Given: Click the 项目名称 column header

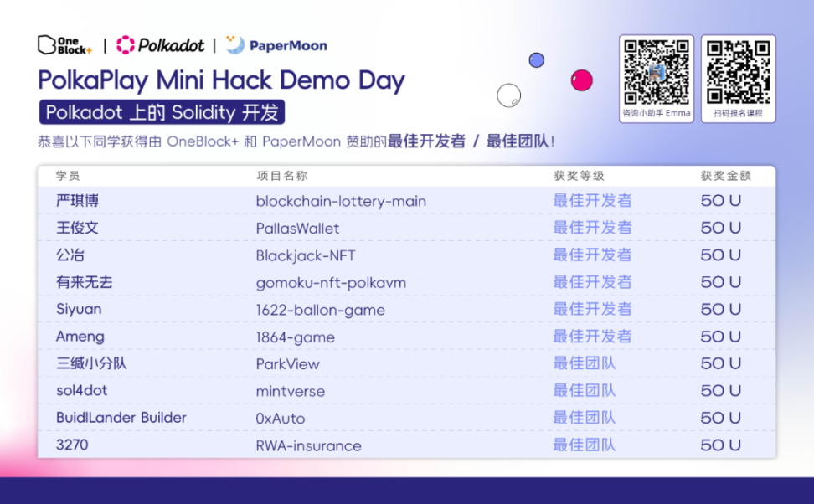Looking at the screenshot, I should coord(282,176).
